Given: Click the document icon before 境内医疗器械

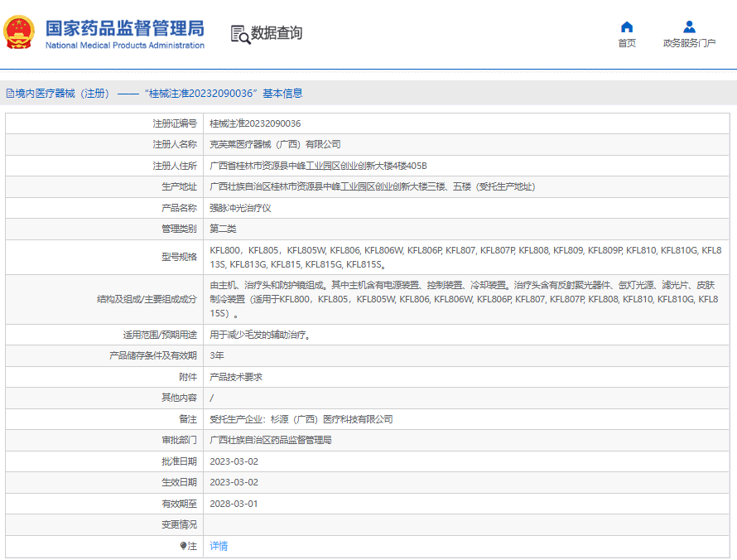Looking at the screenshot, I should point(10,93).
